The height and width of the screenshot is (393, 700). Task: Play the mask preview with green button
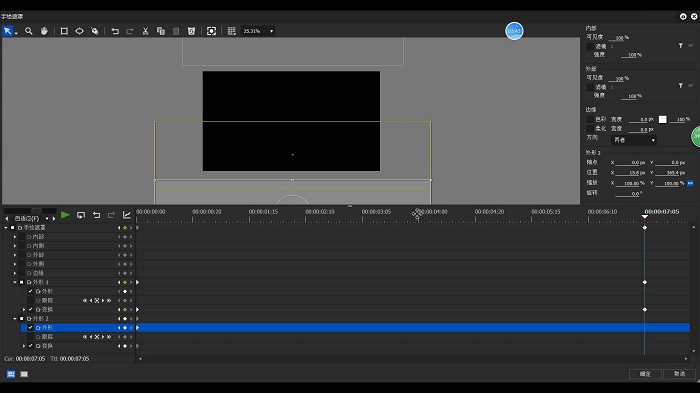[x=65, y=215]
